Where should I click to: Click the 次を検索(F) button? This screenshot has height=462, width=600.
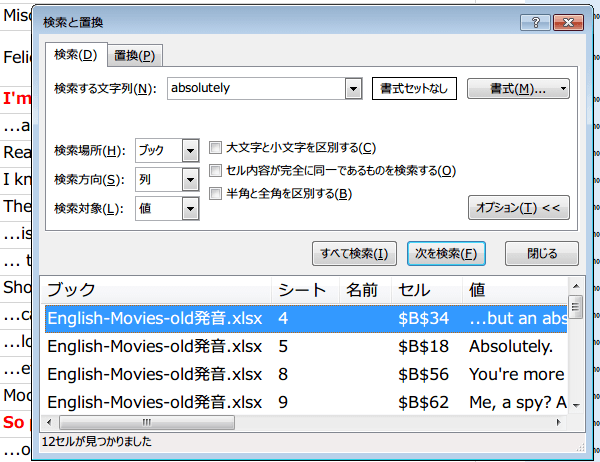(446, 253)
